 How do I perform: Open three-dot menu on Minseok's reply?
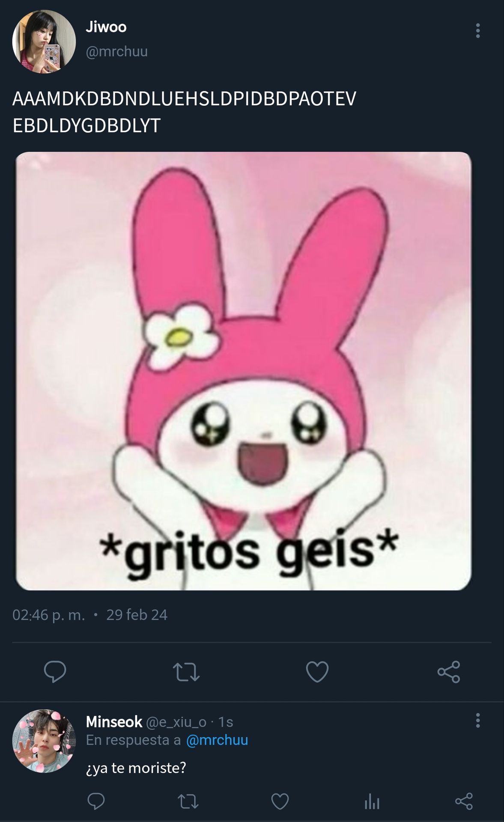point(478,721)
